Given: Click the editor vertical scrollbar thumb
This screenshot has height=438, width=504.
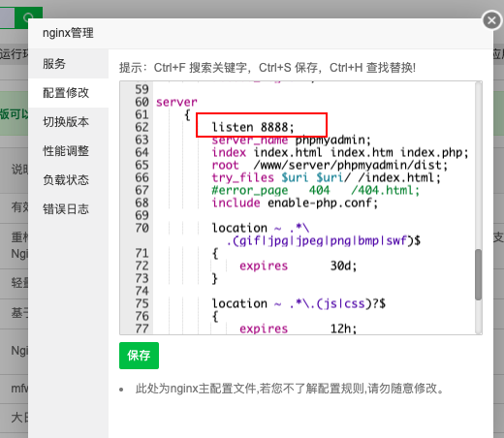Looking at the screenshot, I should click(x=478, y=274).
